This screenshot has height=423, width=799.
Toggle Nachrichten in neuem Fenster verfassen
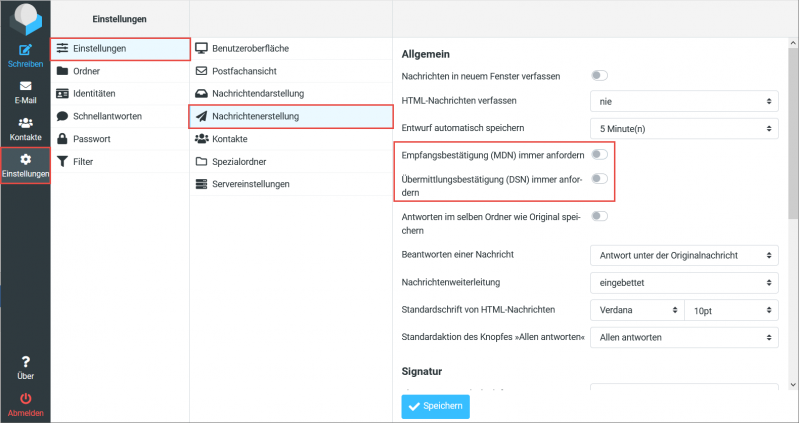(599, 75)
